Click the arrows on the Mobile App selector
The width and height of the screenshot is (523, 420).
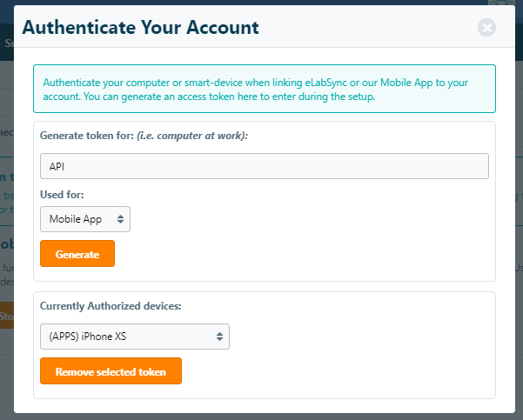tap(120, 219)
